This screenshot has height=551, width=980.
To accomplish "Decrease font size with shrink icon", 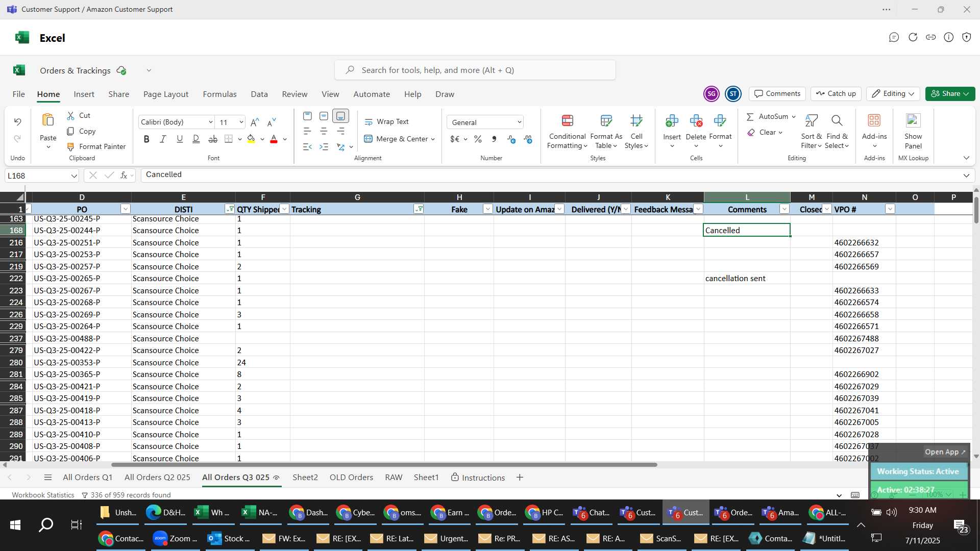I will (x=272, y=122).
